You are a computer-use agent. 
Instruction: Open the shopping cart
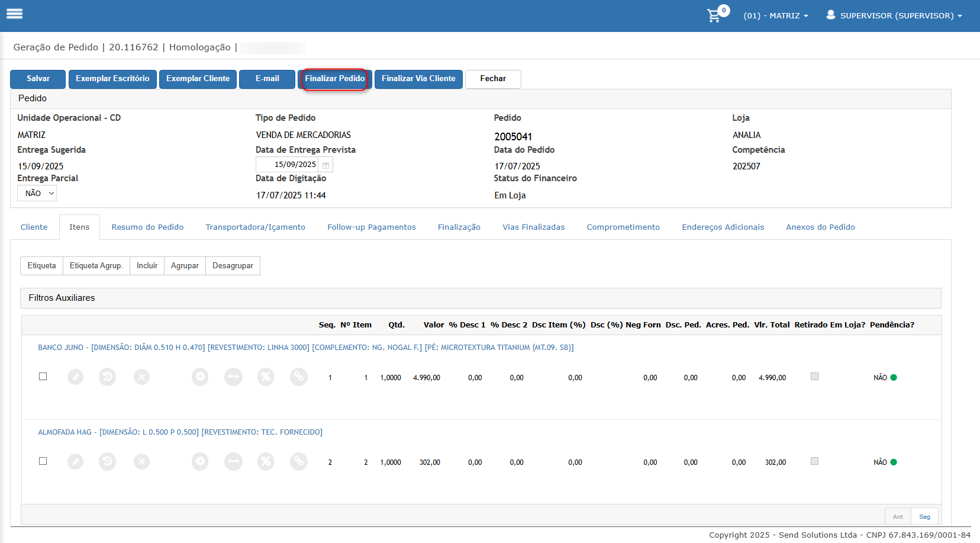coord(715,15)
